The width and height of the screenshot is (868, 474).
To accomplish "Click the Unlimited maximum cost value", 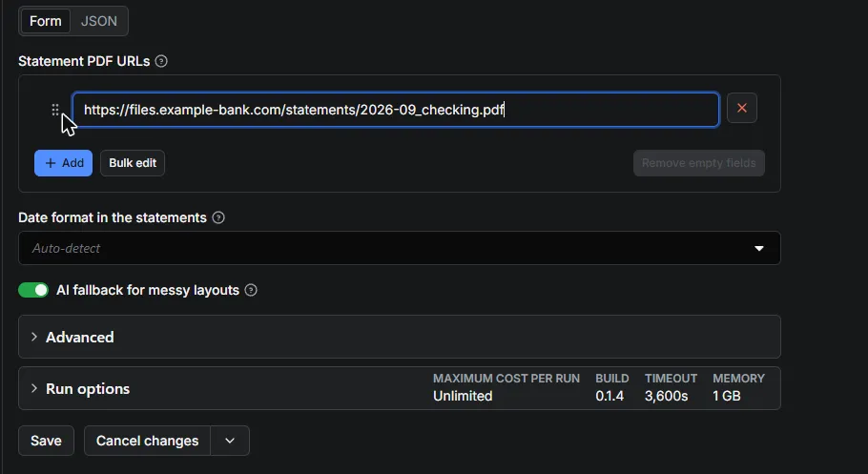I will point(463,396).
